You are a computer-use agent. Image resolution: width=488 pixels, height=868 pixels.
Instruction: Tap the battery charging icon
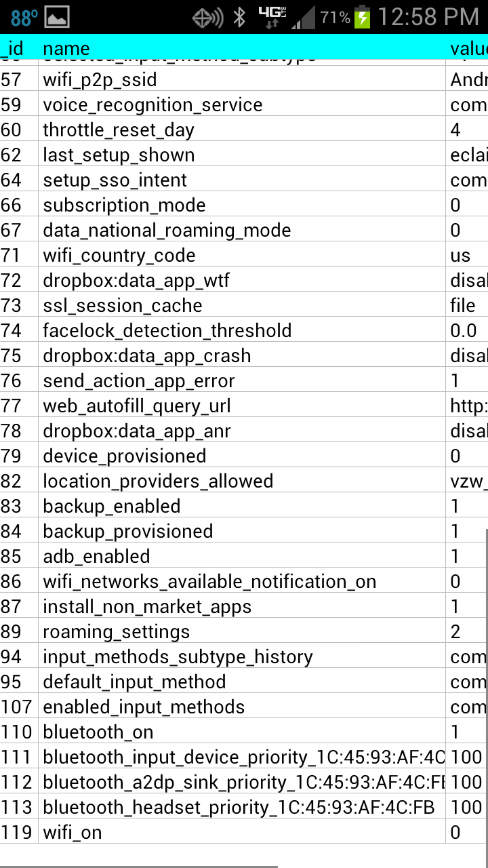(363, 17)
